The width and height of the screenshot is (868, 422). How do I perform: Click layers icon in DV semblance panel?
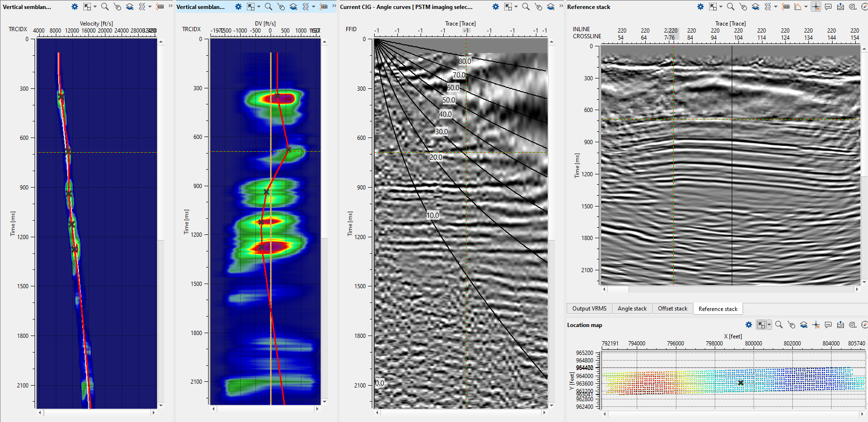(293, 7)
